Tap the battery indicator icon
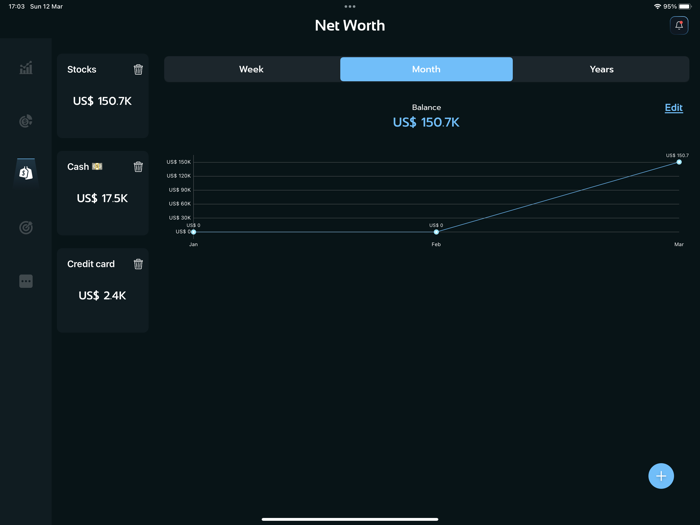Image resolution: width=700 pixels, height=525 pixels. (x=685, y=6)
